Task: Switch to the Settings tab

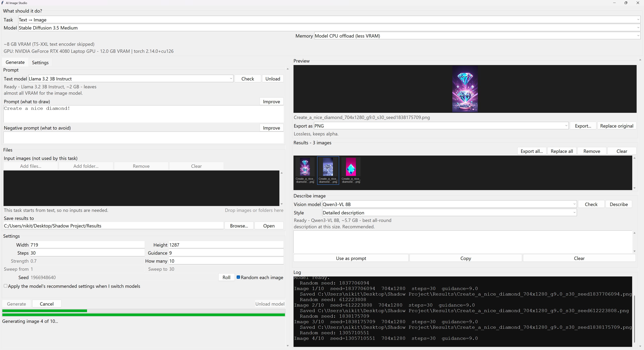Action: (x=40, y=63)
